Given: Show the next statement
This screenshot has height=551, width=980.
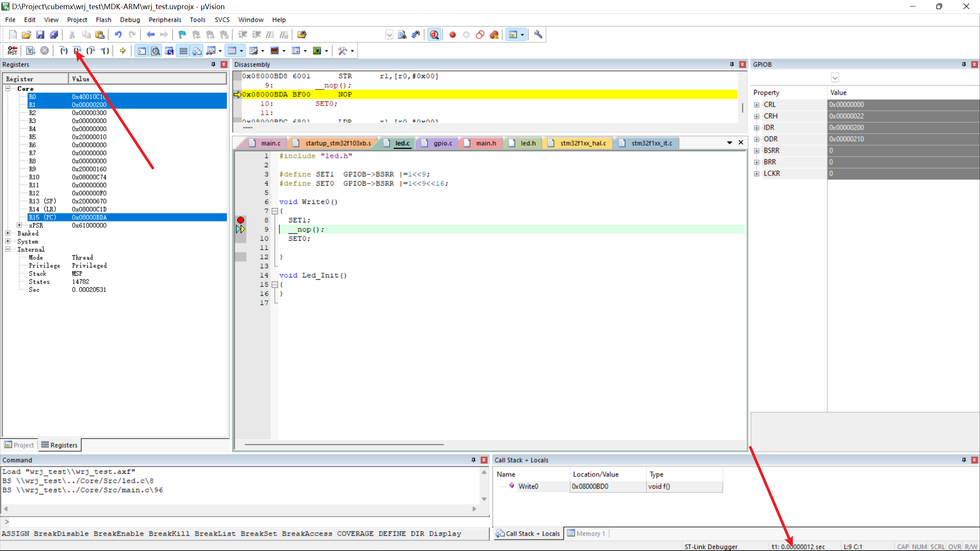Looking at the screenshot, I should click(123, 51).
